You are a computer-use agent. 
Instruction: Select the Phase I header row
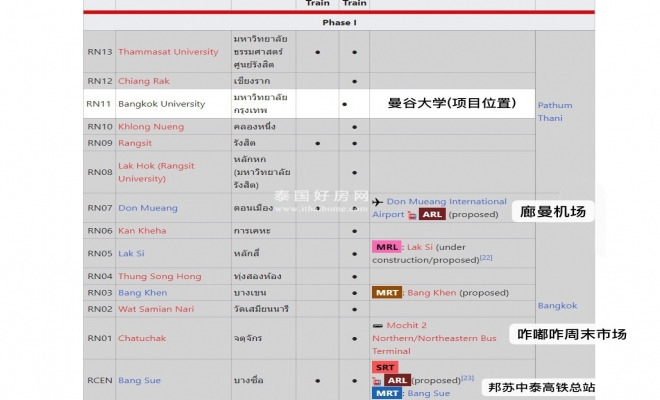[339, 22]
